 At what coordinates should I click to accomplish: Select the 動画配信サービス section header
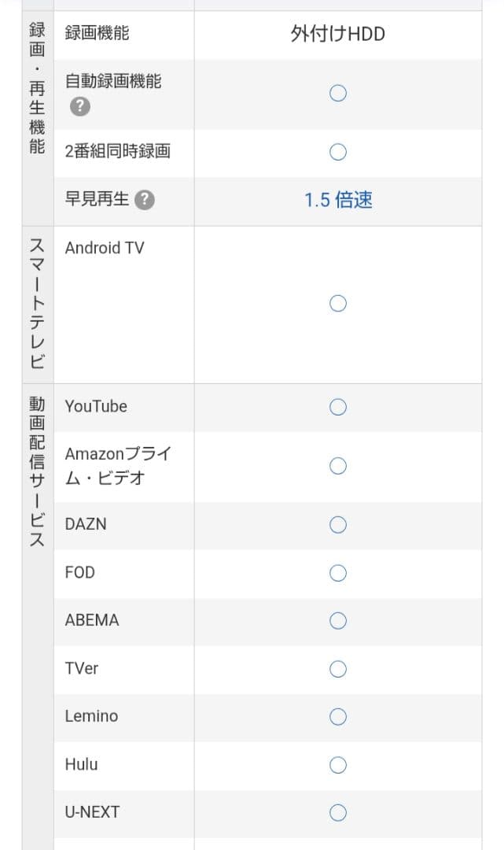[x=36, y=467]
